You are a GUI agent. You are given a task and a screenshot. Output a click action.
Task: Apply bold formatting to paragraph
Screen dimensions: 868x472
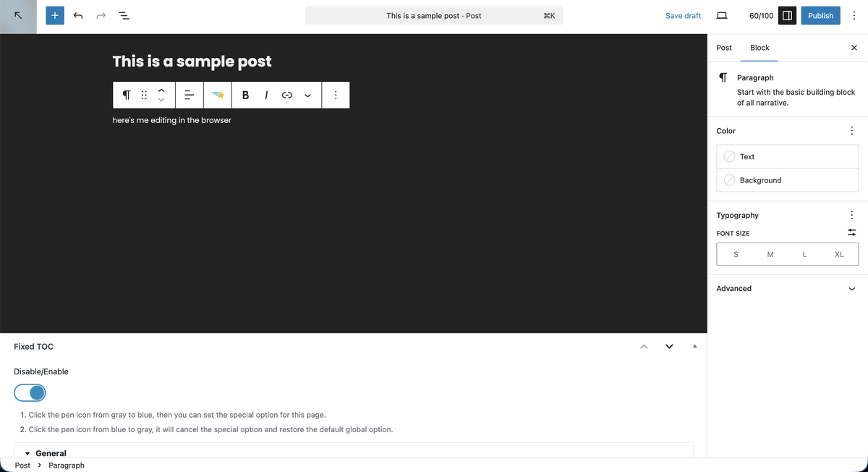[x=246, y=95]
